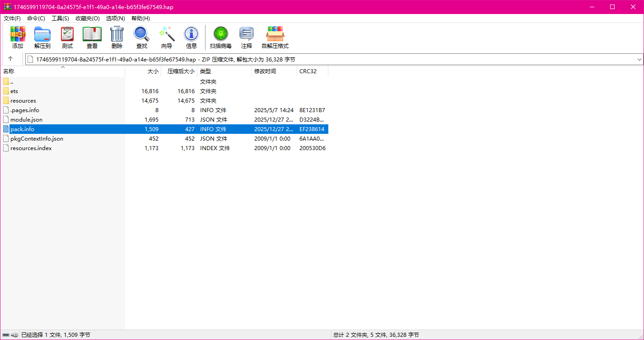Click the status text '已经选择 1 文件, 1,509 字节'
Screen dimensions: 644x340
[56, 335]
